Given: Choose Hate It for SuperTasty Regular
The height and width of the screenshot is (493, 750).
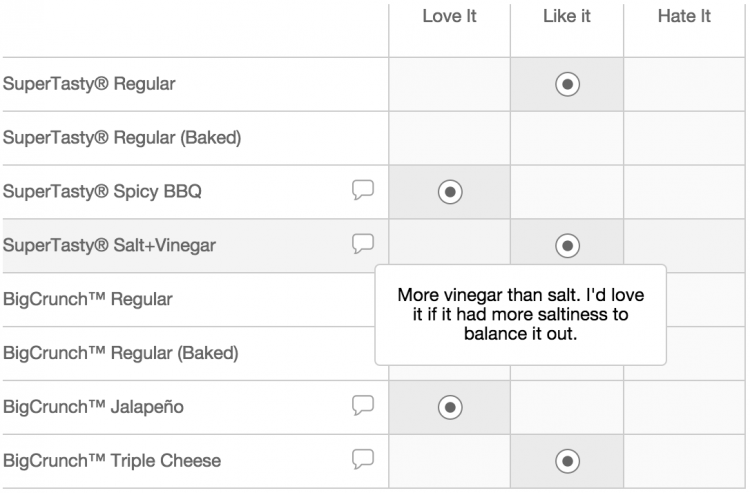Looking at the screenshot, I should [x=684, y=84].
